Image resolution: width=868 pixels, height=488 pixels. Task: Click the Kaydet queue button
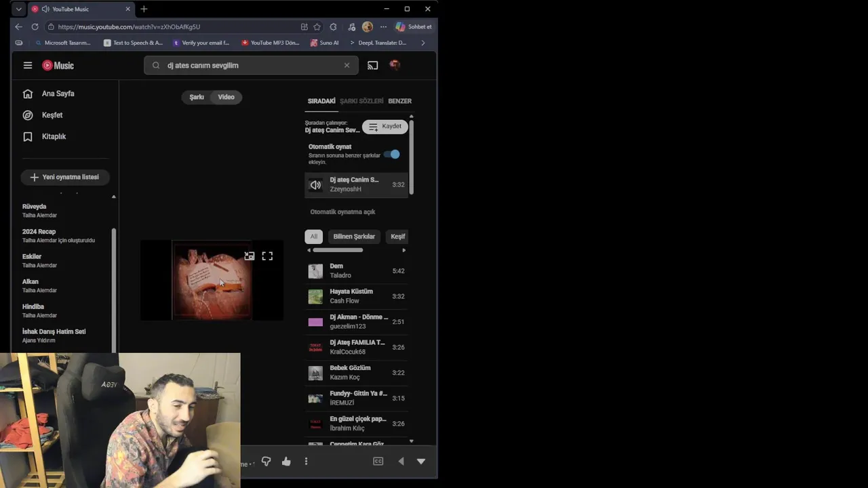(x=384, y=126)
